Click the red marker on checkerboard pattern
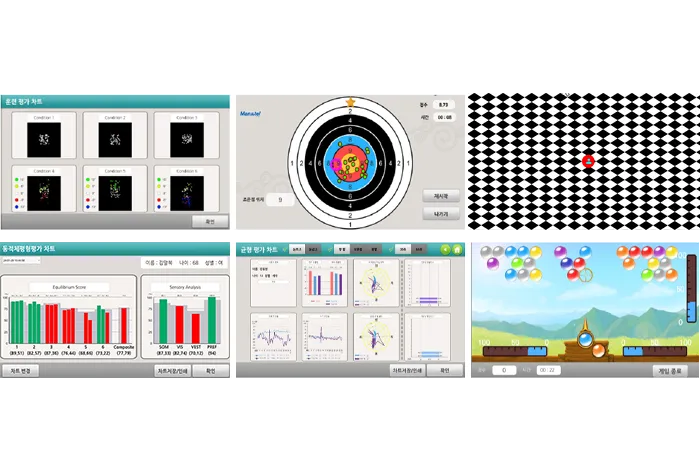 tap(589, 161)
